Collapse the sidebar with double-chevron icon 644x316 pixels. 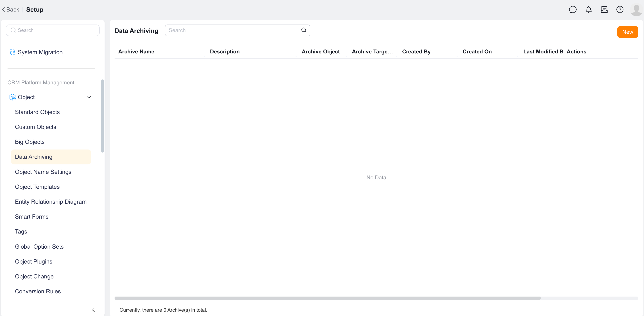[93, 310]
